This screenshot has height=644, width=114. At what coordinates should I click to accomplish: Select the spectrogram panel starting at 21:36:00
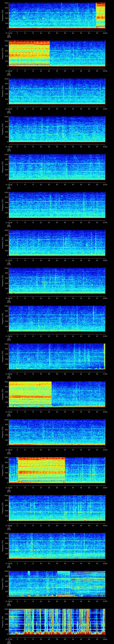click(x=57, y=584)
